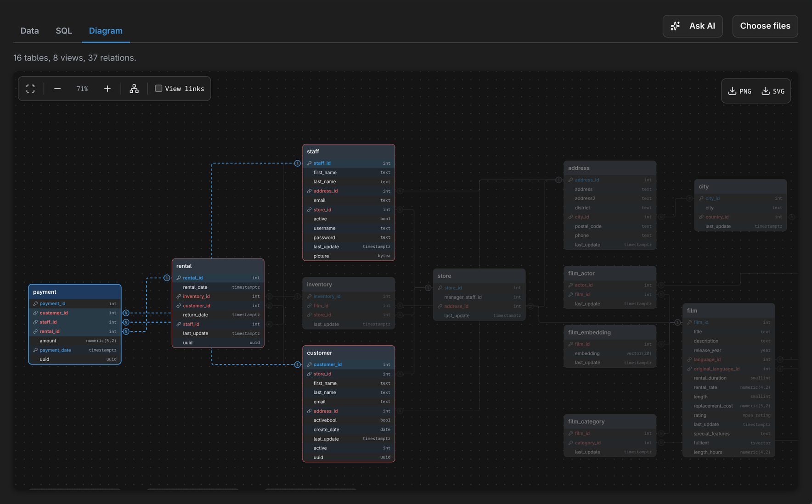The width and height of the screenshot is (812, 504).
Task: Click the 1 relation marker at customer_id
Action: (x=298, y=364)
